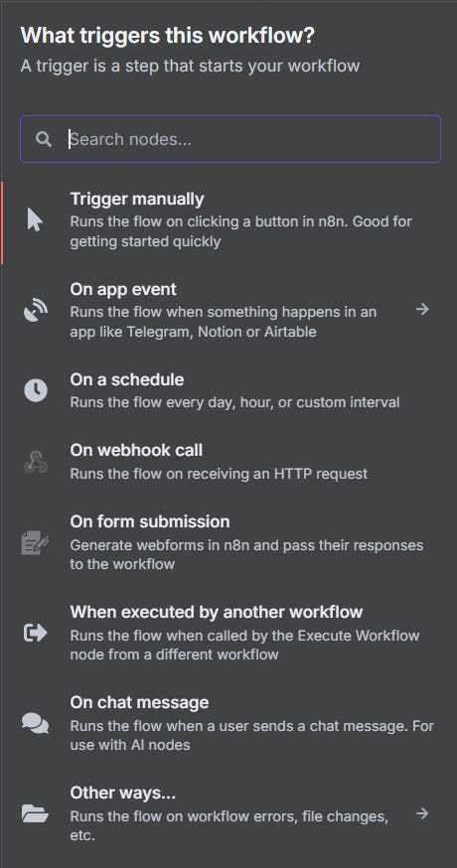457x868 pixels.
Task: Choose the On webhook call title
Action: point(136,450)
